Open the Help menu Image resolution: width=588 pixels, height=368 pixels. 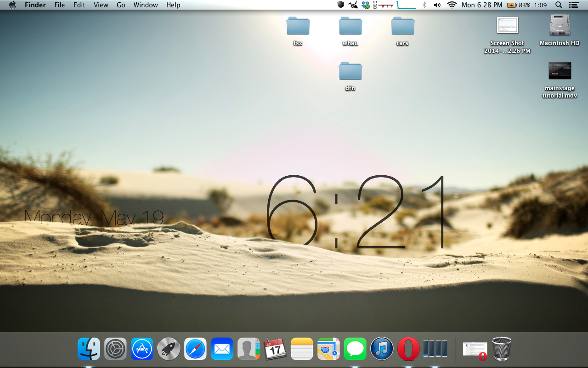[173, 5]
